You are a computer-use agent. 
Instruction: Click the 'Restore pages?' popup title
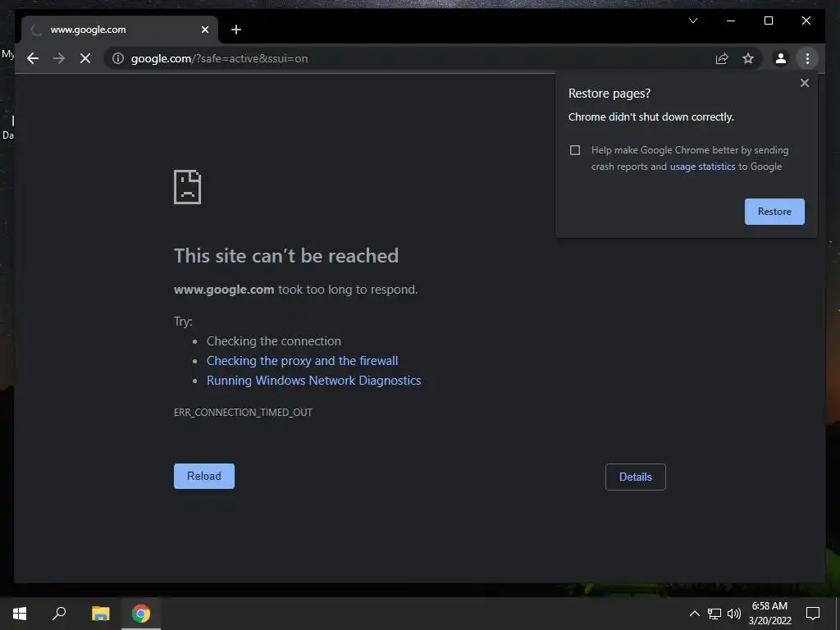[x=609, y=94]
